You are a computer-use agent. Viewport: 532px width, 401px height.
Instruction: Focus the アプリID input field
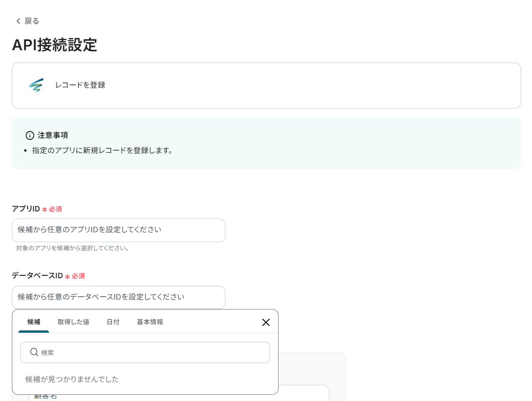pyautogui.click(x=118, y=230)
